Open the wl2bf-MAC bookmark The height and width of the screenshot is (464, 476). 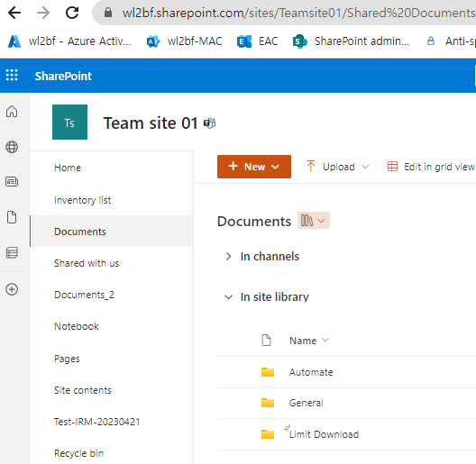(184, 41)
